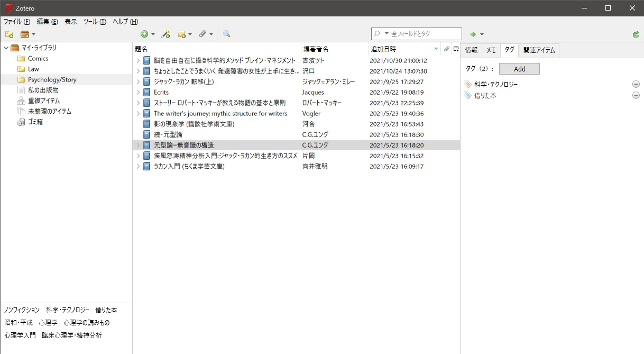Select the Comics collection
The image size is (644, 354).
coord(38,58)
